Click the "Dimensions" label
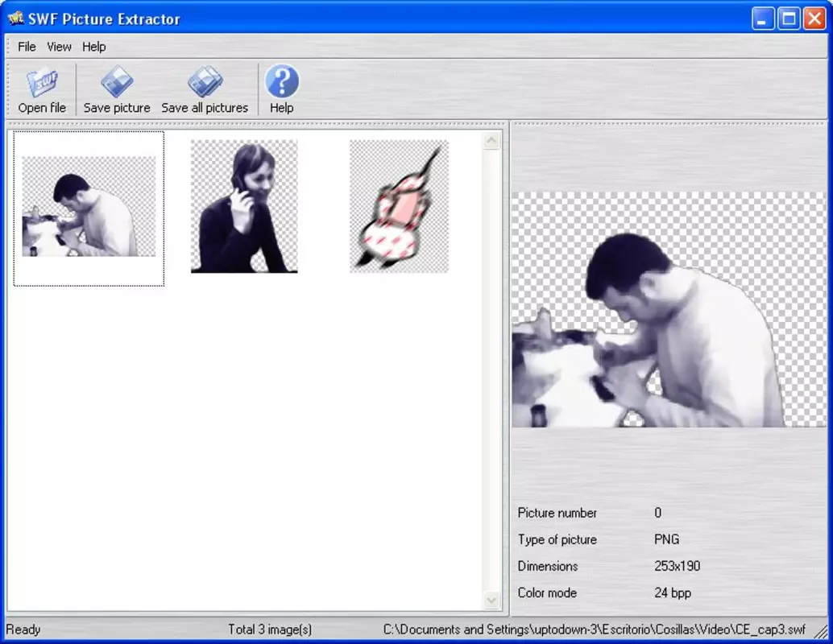 (x=547, y=566)
